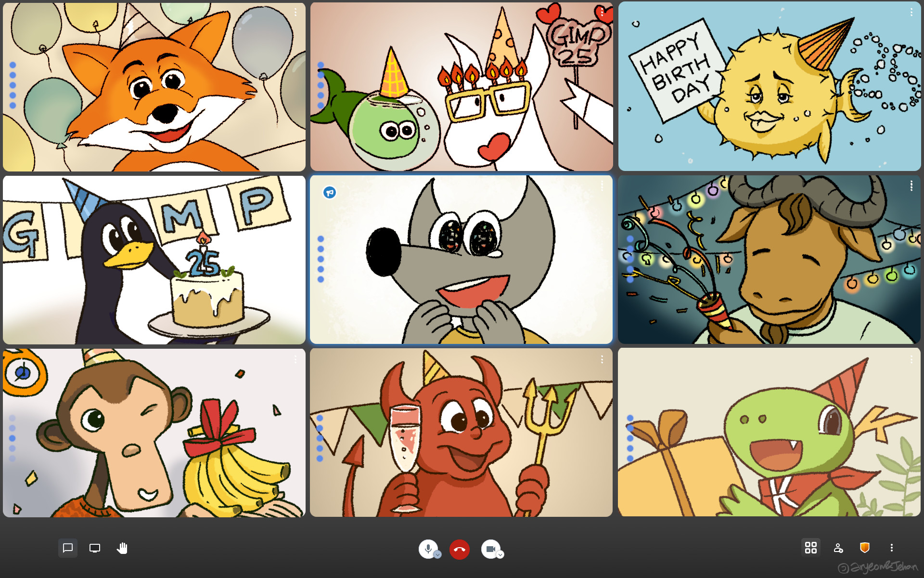Hang up the call

point(459,548)
